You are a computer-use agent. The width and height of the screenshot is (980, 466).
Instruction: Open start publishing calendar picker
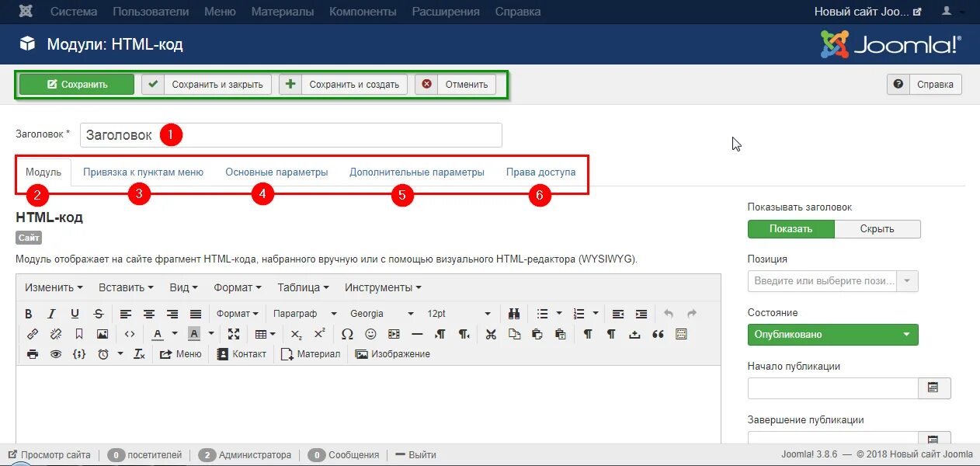pos(934,388)
